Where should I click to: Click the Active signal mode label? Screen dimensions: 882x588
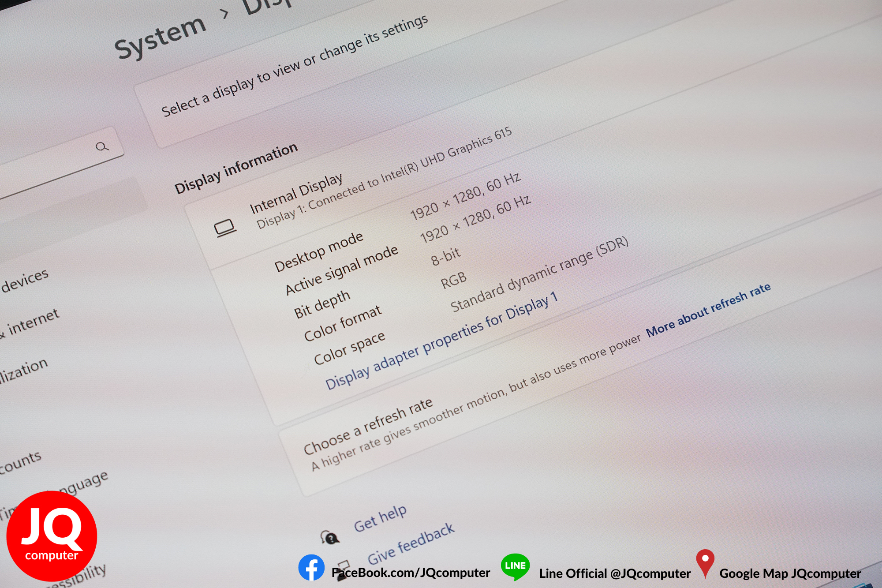pyautogui.click(x=341, y=270)
